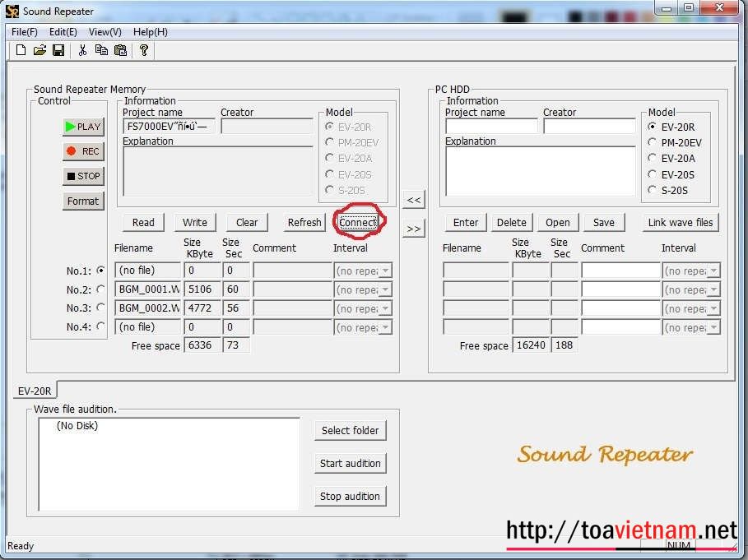Image resolution: width=748 pixels, height=560 pixels.
Task: Click the Clear button
Action: point(247,223)
